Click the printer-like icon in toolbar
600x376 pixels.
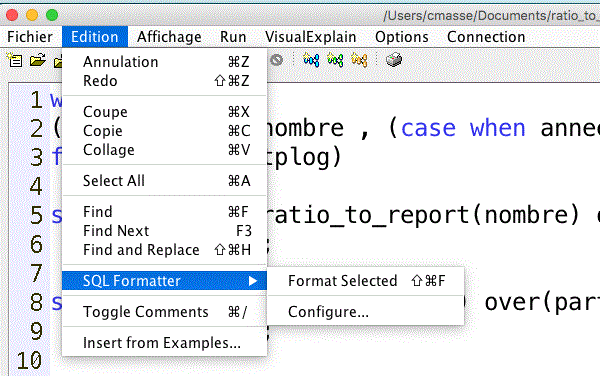coord(394,60)
